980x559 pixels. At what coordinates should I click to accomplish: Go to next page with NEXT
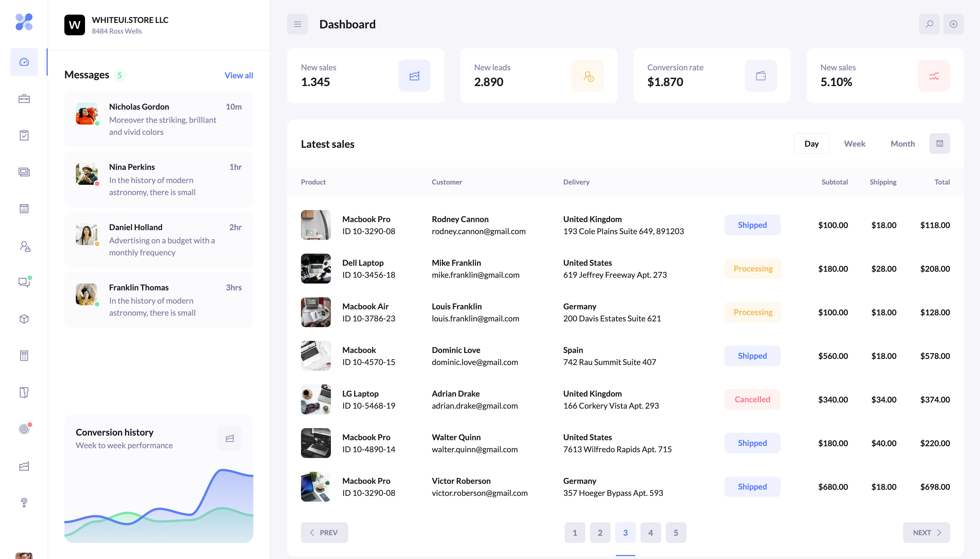(x=926, y=533)
